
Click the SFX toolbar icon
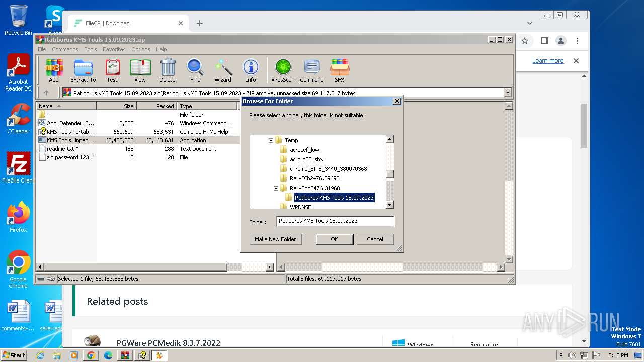click(340, 71)
